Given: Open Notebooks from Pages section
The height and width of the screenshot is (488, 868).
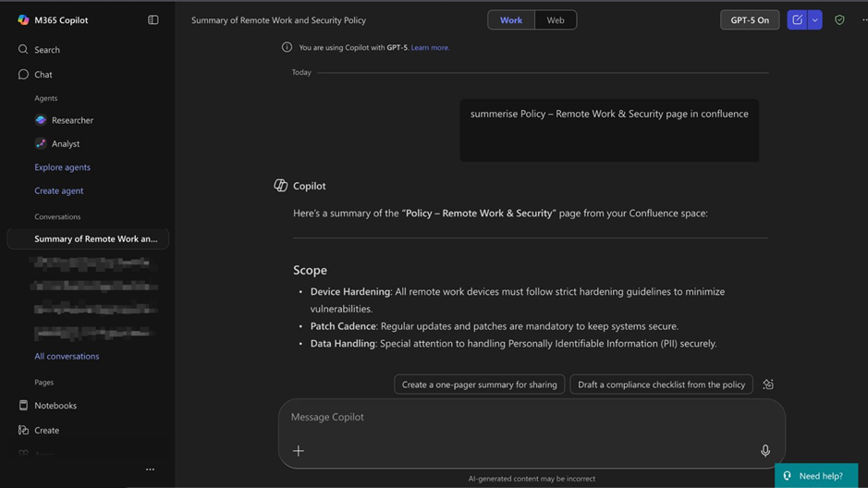Looking at the screenshot, I should click(x=55, y=406).
